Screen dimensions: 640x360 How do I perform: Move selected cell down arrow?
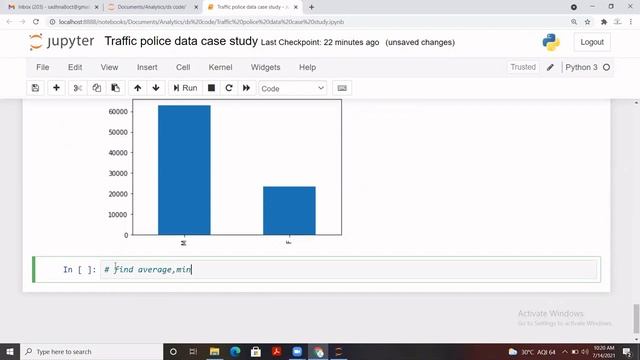(156, 88)
